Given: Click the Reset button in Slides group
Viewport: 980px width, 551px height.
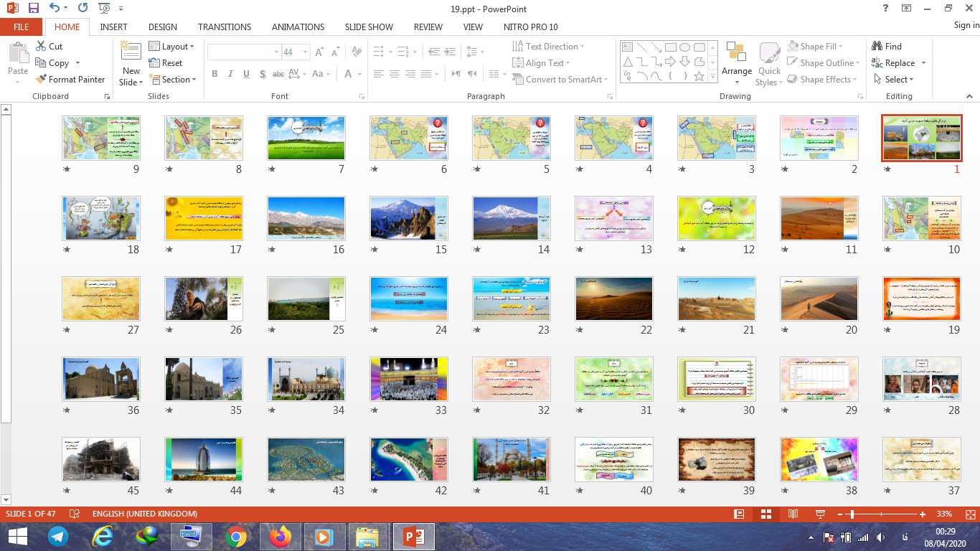Looking at the screenshot, I should click(166, 63).
